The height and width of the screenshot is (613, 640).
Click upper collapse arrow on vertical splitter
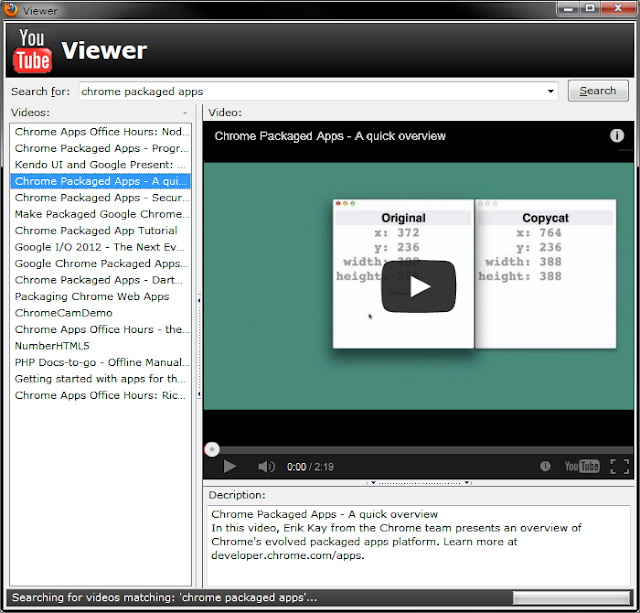pos(199,300)
